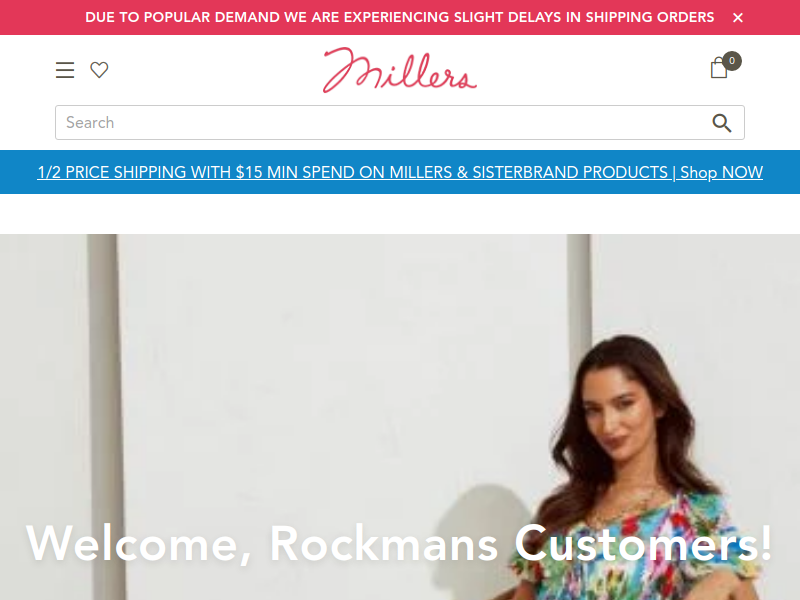This screenshot has height=600, width=800.
Task: Focus the Search input field
Action: click(399, 122)
